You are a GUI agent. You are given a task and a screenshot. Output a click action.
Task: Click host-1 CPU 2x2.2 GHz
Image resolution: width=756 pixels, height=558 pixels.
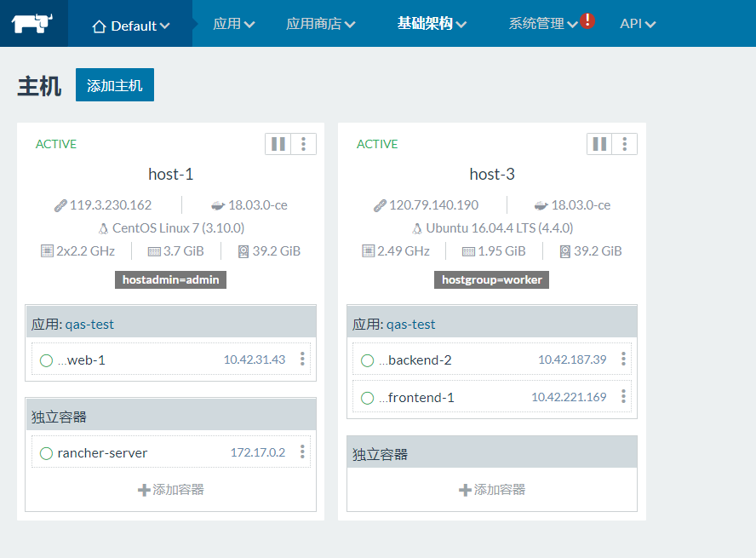click(85, 251)
